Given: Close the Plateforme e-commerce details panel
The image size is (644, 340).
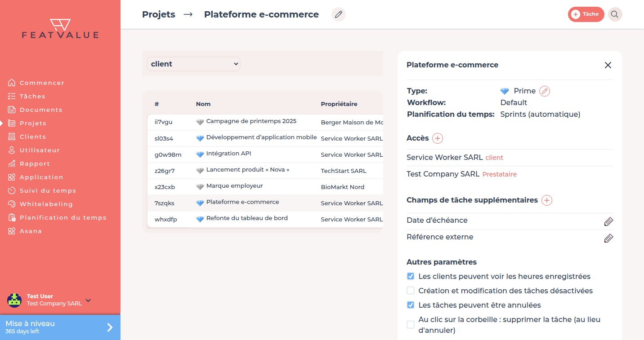Looking at the screenshot, I should pos(608,65).
